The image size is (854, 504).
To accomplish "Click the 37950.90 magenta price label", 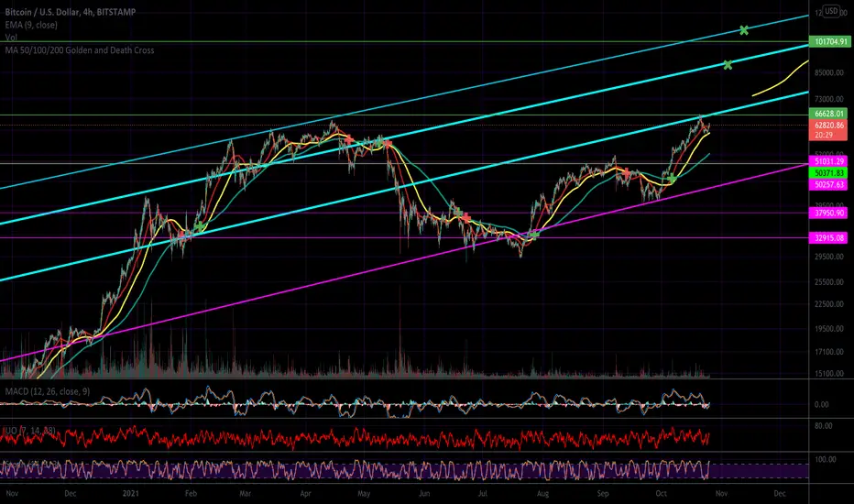I will tap(829, 213).
